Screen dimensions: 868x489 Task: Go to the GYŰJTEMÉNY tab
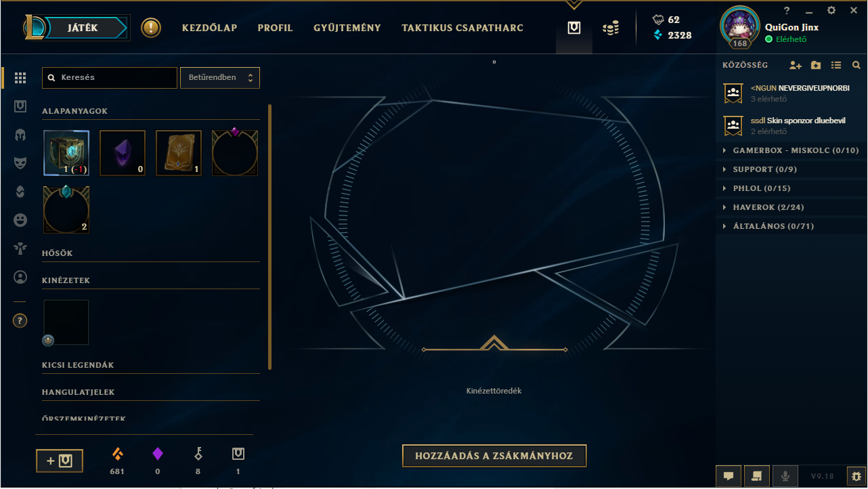coord(347,28)
